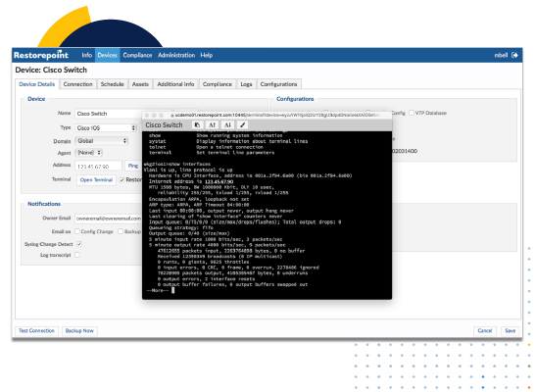Click the terminal window URL address bar
The height and width of the screenshot is (392, 536).
click(x=276, y=116)
